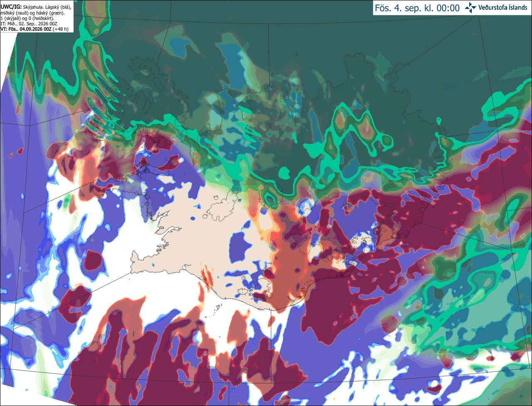Click the 'IT: Mið.. 02. Sep.. 2026 00Z' line

click(29, 24)
